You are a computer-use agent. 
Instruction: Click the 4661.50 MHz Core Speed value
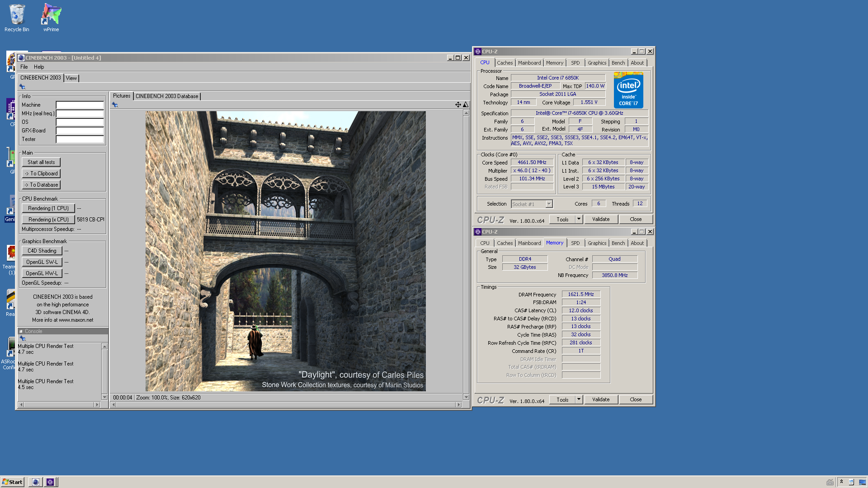click(x=532, y=162)
